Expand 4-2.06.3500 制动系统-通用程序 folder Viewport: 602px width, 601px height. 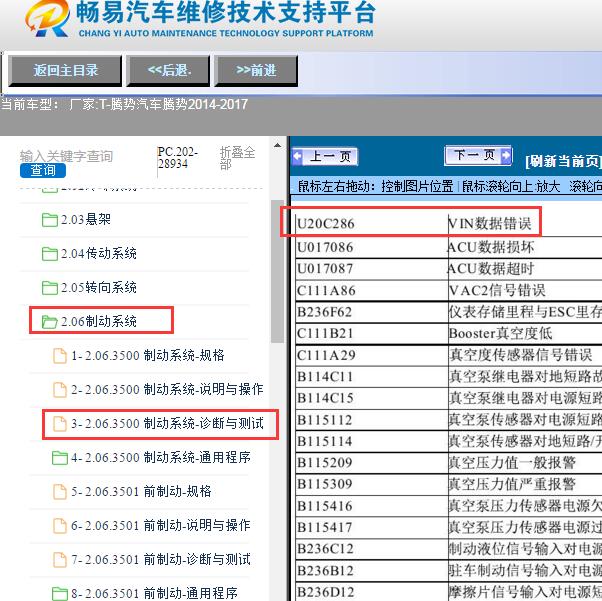(x=161, y=457)
